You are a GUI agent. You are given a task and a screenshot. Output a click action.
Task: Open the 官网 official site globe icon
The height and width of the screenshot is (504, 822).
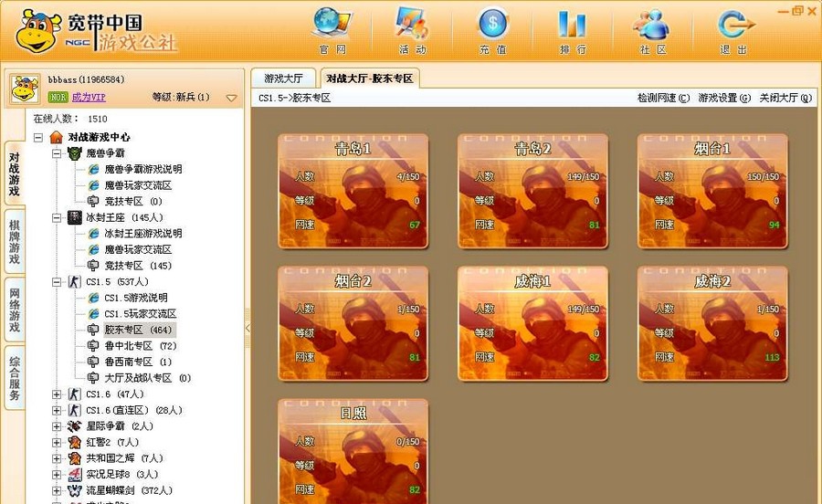coord(332,23)
